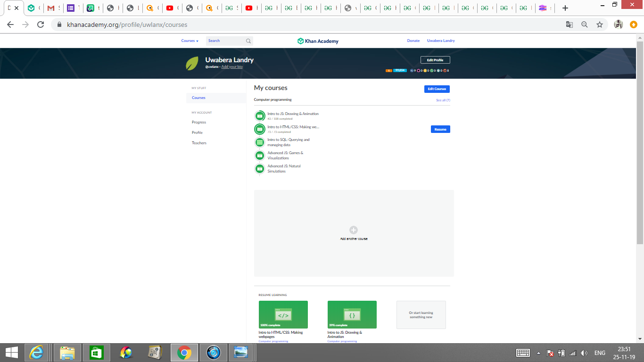Click the Edit Profile button
The image size is (644, 362).
(435, 60)
